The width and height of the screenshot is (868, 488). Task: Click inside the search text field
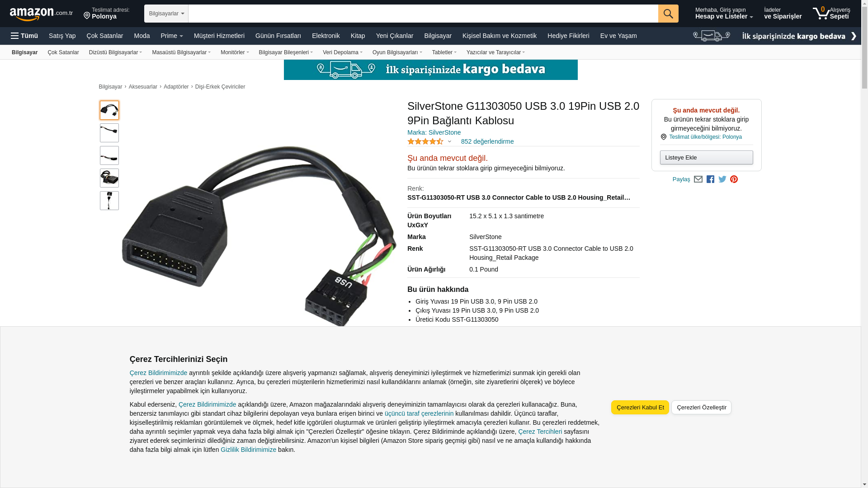(x=423, y=14)
